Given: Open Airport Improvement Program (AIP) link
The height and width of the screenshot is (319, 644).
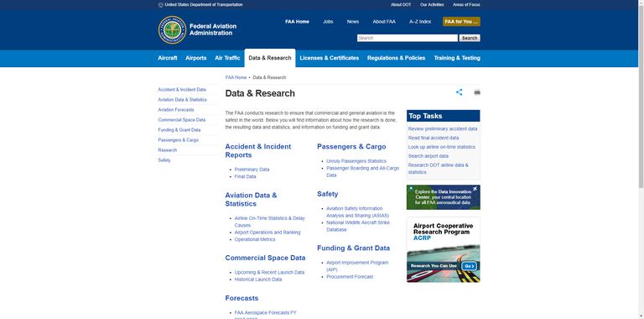Looking at the screenshot, I should pyautogui.click(x=357, y=266).
